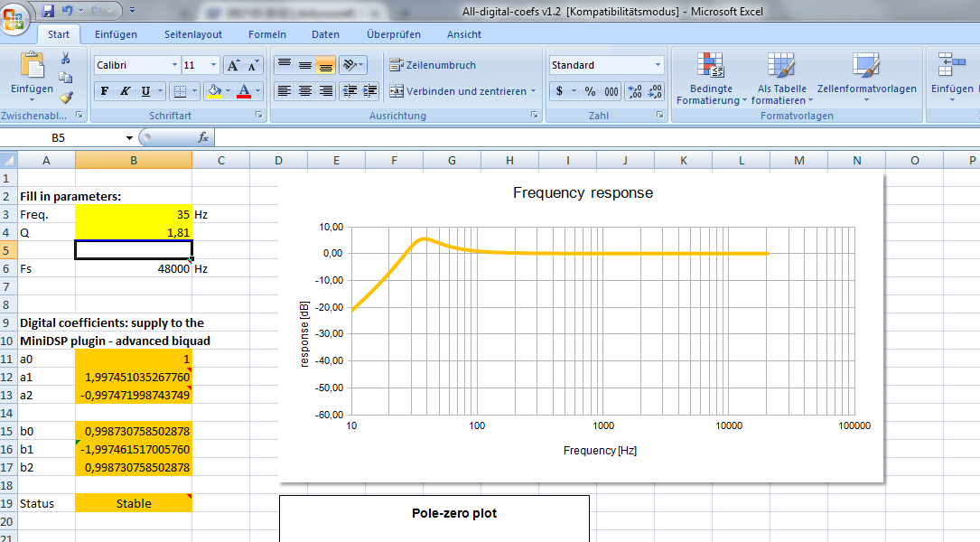Click the Cut scissors icon
Image resolution: width=980 pixels, height=542 pixels.
65,58
